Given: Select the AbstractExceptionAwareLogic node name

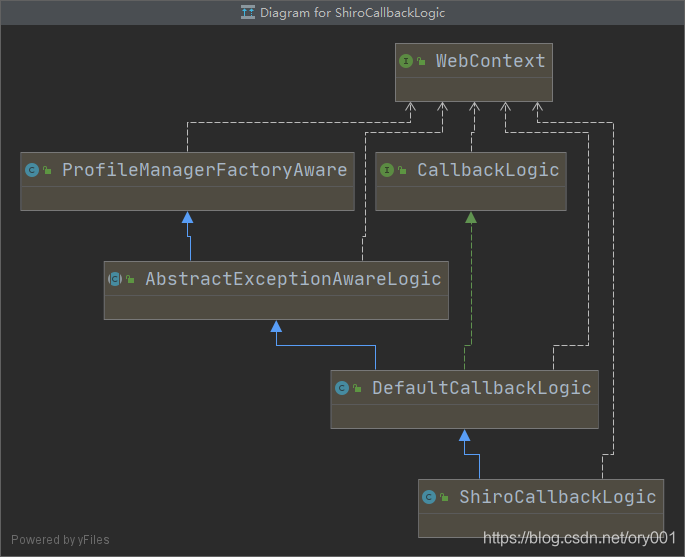Looking at the screenshot, I should (293, 279).
